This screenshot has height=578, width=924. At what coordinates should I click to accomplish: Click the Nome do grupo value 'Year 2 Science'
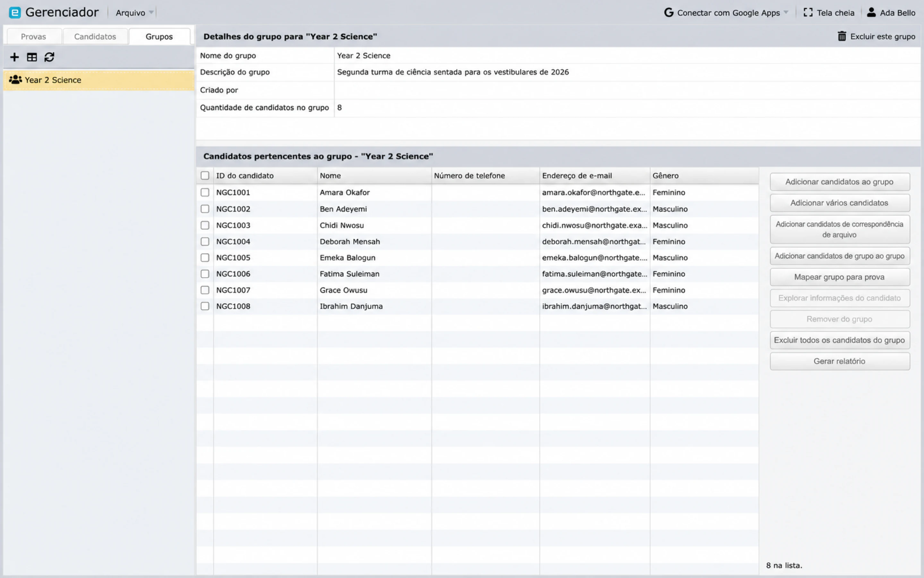(x=364, y=56)
